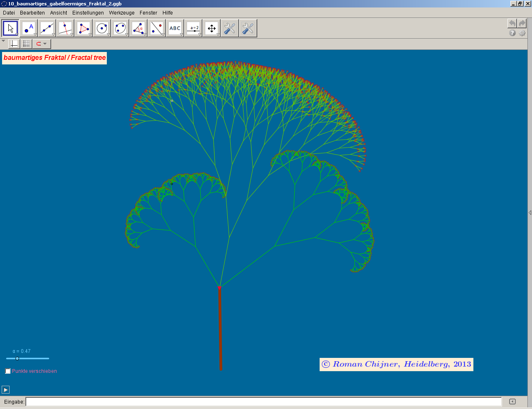Open the Einstellungen menu
The width and height of the screenshot is (532, 409).
[88, 13]
